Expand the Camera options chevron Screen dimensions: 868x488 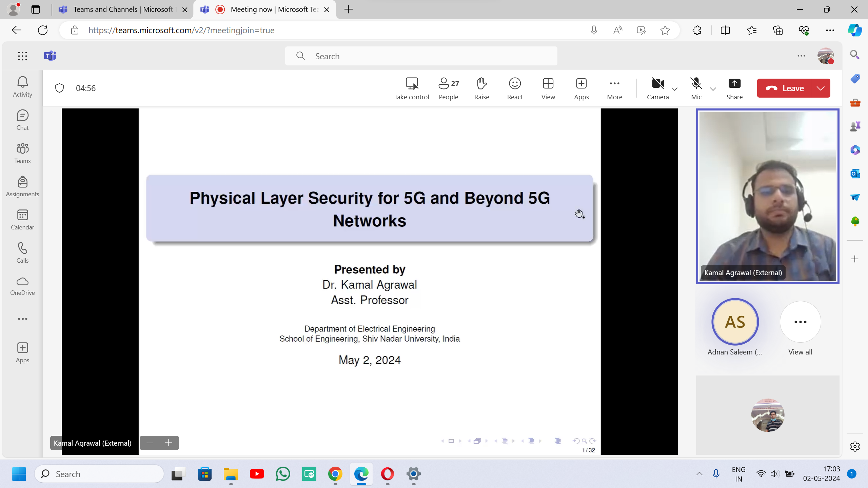click(675, 89)
